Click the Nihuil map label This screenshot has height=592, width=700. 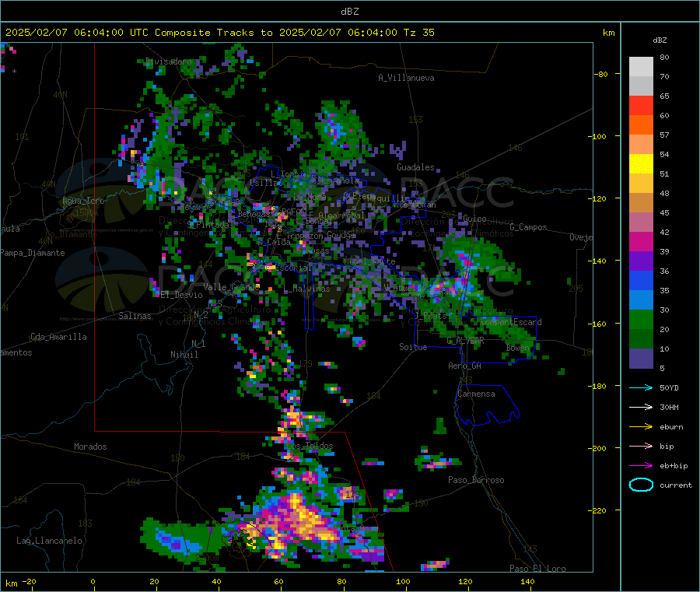click(184, 355)
